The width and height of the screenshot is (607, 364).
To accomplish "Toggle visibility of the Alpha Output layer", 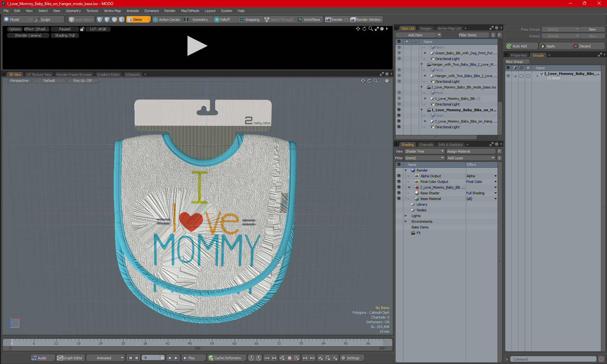I will 399,176.
